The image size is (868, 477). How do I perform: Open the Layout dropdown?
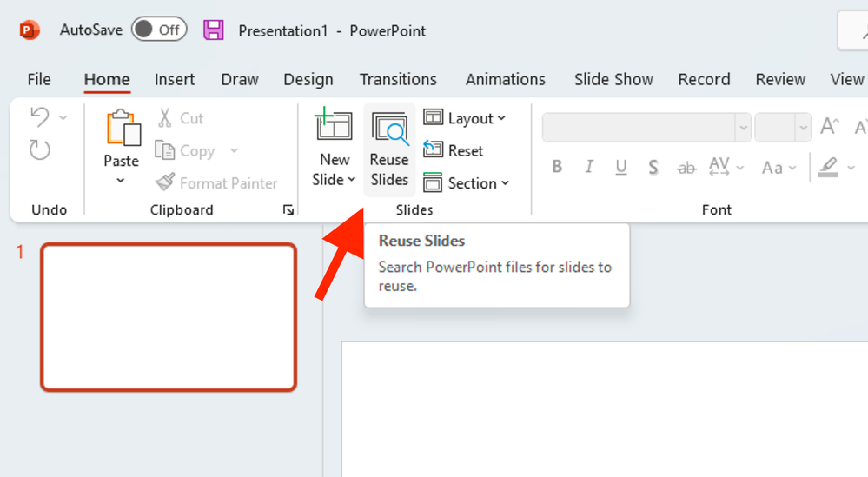click(x=465, y=118)
